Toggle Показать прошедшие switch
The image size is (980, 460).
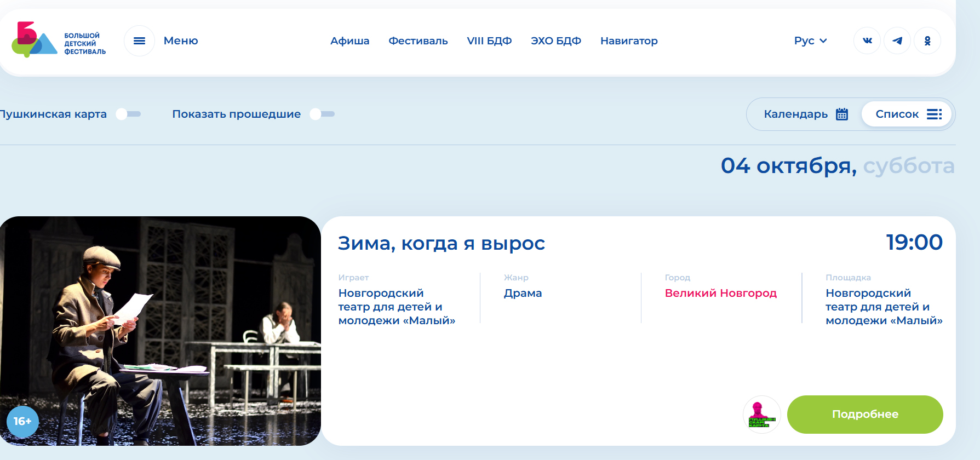pyautogui.click(x=322, y=114)
